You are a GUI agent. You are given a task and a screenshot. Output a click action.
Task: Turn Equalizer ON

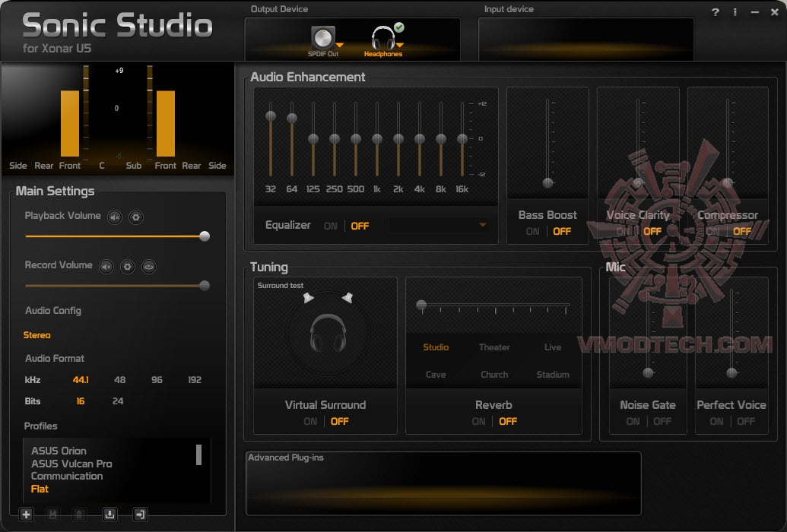[x=330, y=226]
